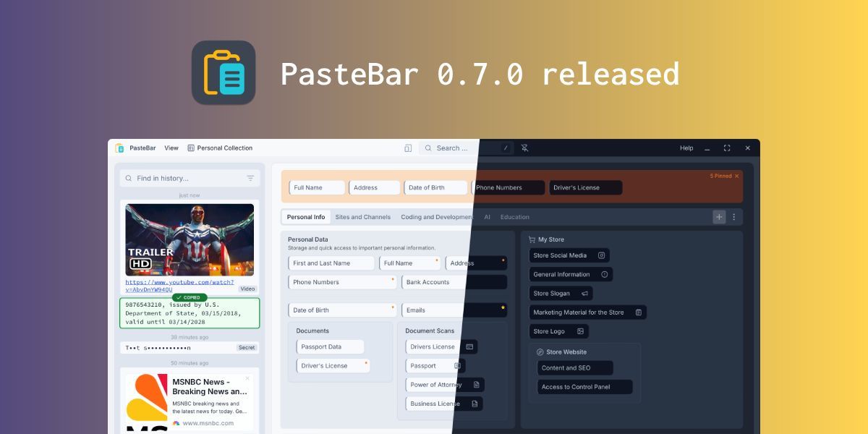Click the Find in history field

tap(190, 178)
